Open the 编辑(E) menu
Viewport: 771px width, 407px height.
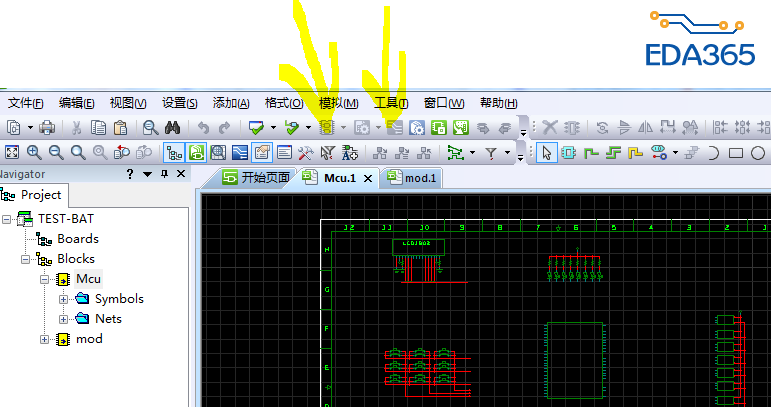click(76, 103)
